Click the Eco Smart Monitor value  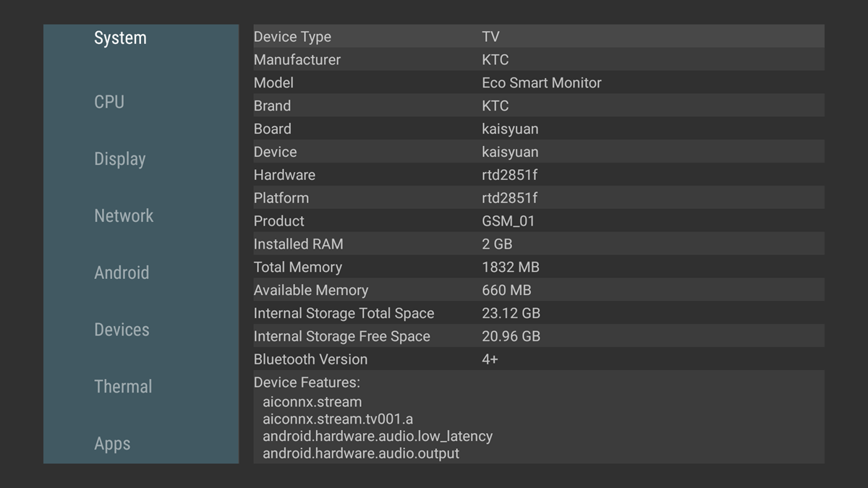click(542, 83)
